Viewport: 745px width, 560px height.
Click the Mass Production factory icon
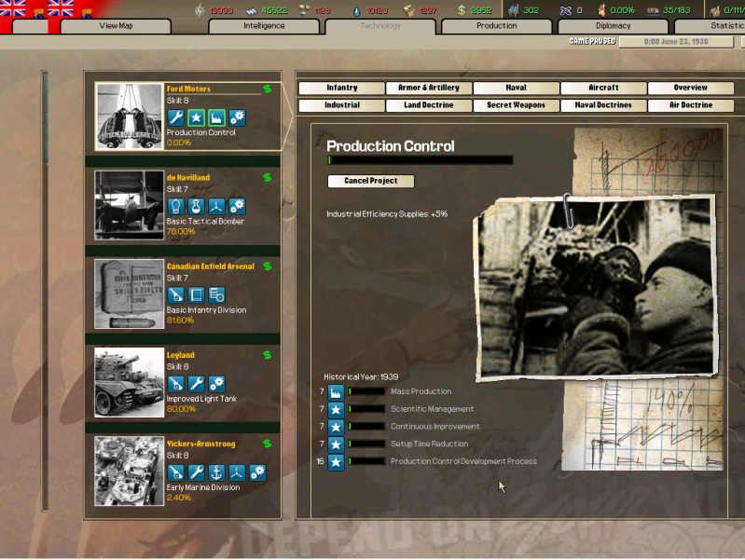click(336, 392)
